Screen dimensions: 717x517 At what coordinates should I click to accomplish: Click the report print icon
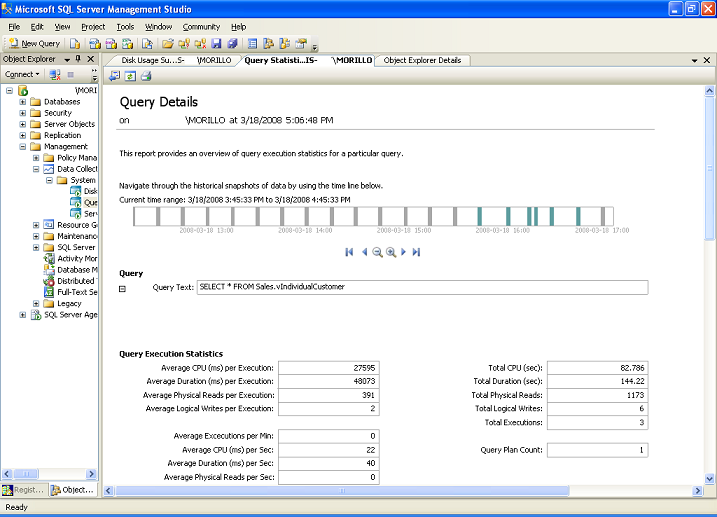pos(146,76)
